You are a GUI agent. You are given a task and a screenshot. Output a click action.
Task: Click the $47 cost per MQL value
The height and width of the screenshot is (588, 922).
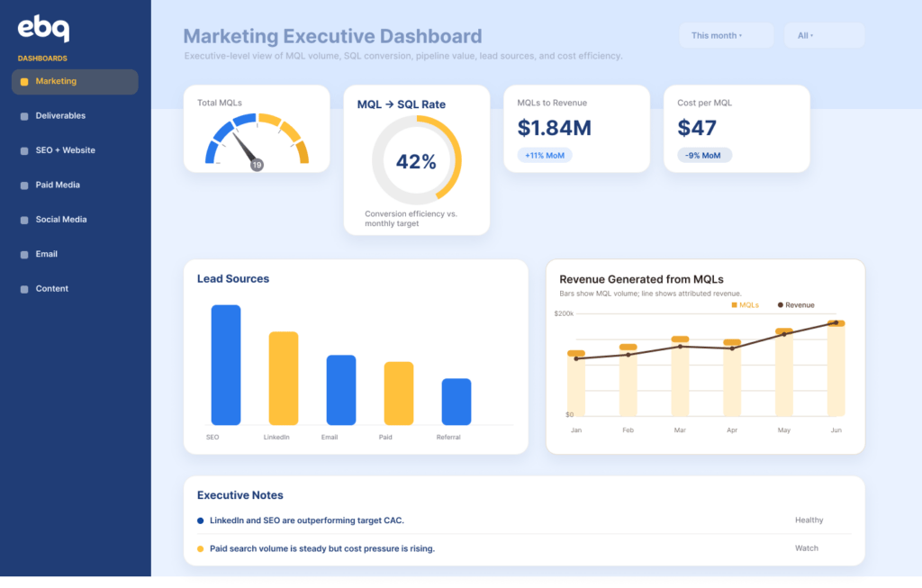coord(697,128)
